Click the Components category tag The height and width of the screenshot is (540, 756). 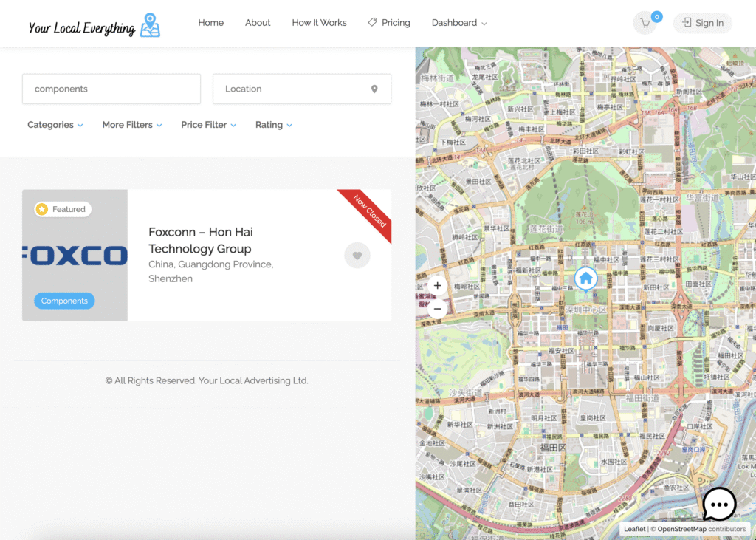64,301
